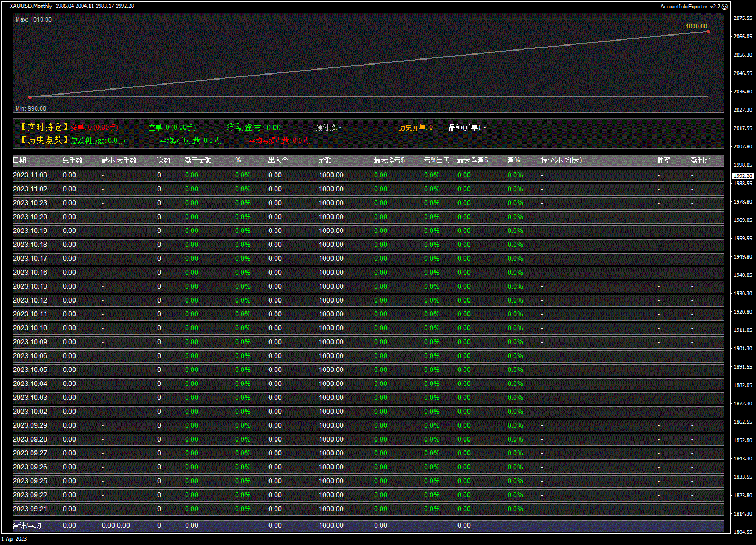Click the 余额 column header
756x545 pixels.
(x=325, y=160)
